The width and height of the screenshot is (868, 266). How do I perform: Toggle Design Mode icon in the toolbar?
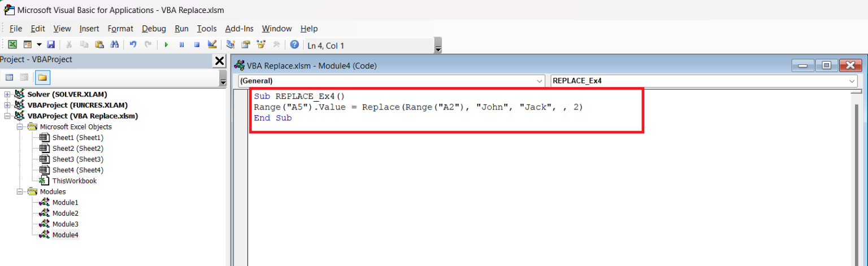click(x=212, y=45)
